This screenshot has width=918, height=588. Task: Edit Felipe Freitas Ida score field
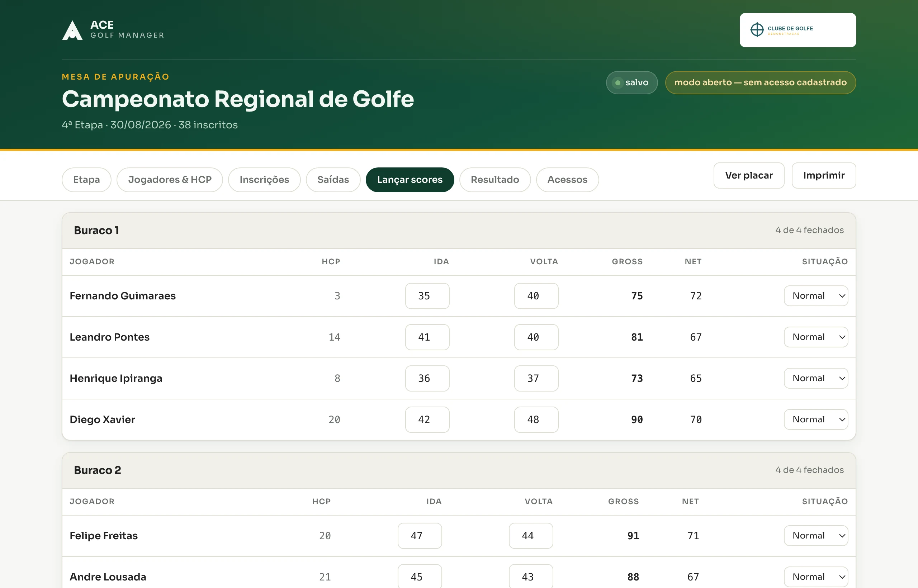tap(420, 536)
